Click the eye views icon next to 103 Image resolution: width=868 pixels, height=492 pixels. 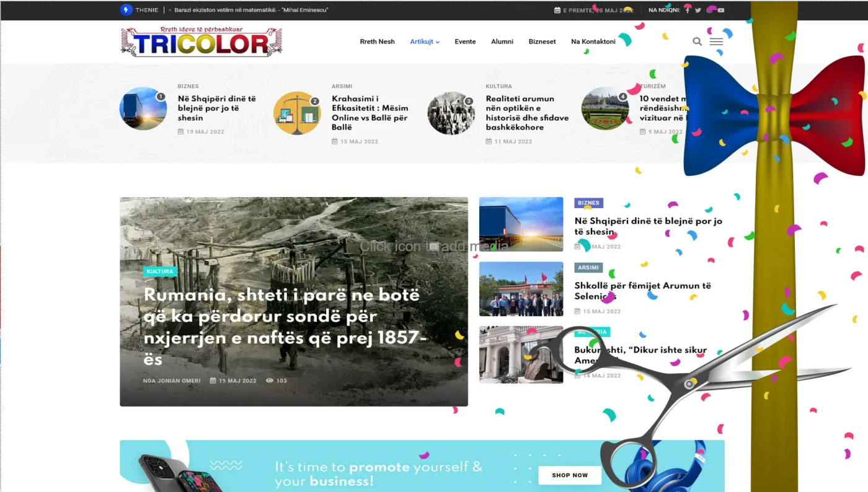pos(270,380)
